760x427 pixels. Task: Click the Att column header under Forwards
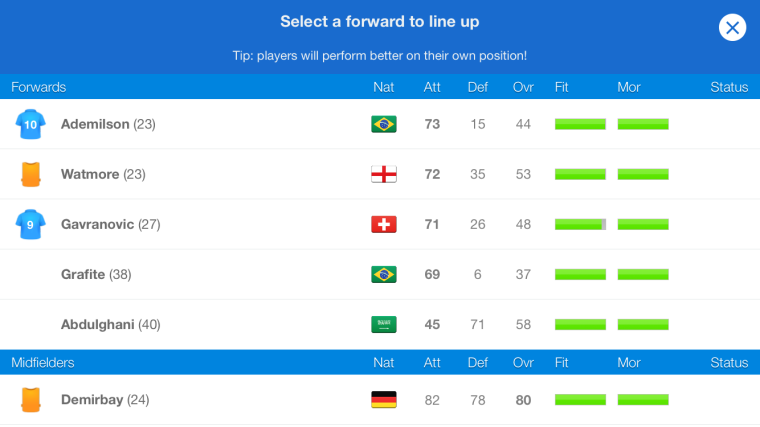point(432,87)
